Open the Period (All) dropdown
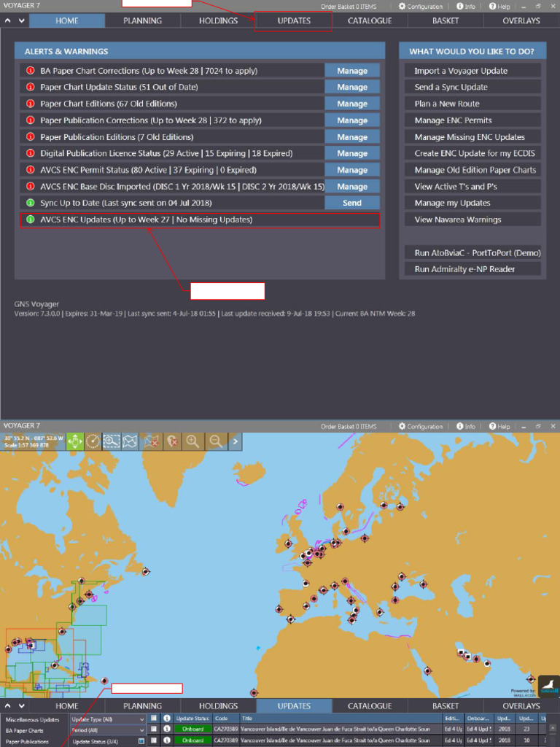Image resolution: width=560 pixels, height=747 pixels. click(108, 729)
